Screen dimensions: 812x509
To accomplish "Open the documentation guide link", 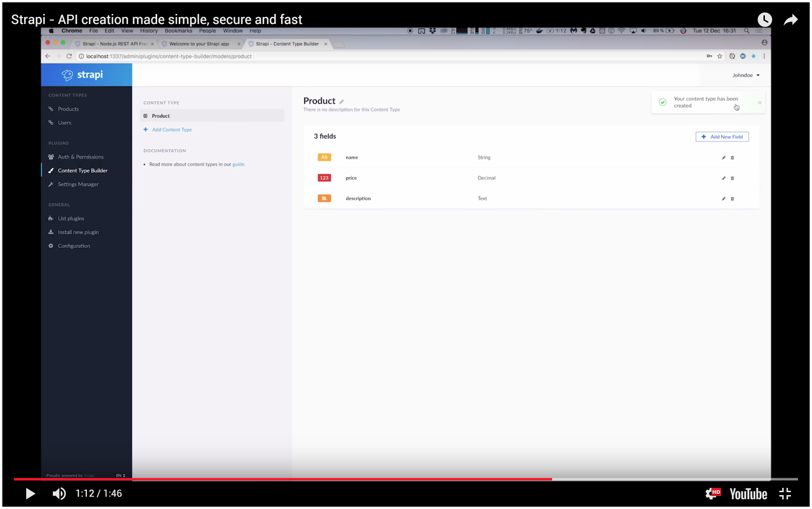I will 239,164.
